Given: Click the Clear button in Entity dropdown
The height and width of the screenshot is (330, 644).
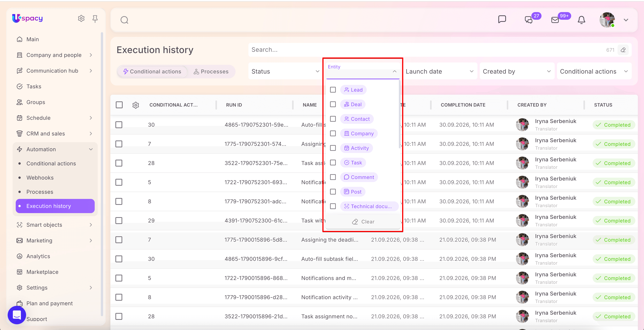Looking at the screenshot, I should (363, 222).
